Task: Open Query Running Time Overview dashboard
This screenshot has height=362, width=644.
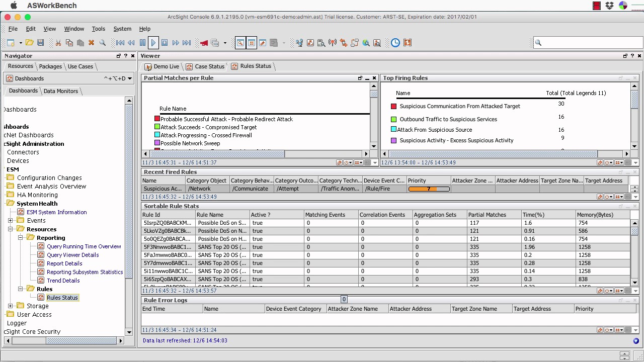Action: pyautogui.click(x=84, y=246)
